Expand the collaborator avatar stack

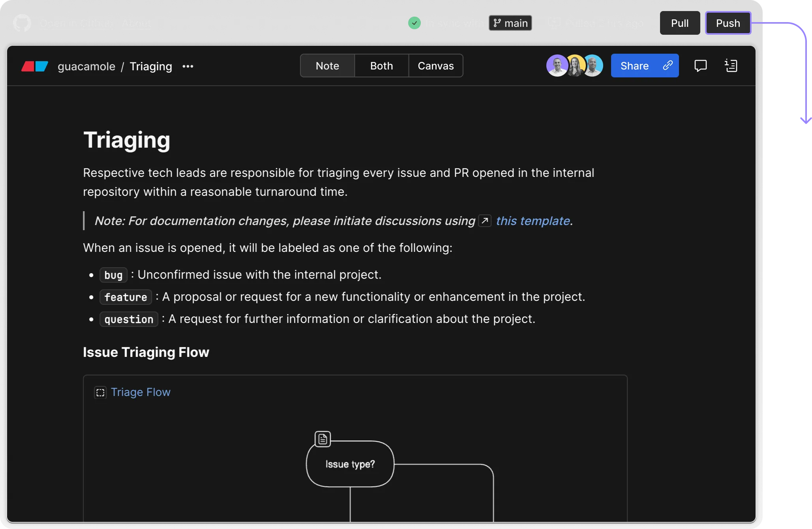tap(575, 66)
